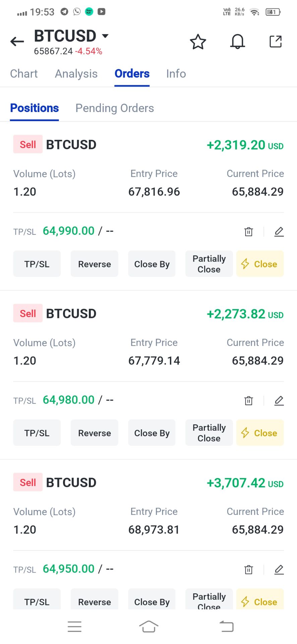297x644 pixels.
Task: Open the recent apps menu icon
Action: point(74,627)
